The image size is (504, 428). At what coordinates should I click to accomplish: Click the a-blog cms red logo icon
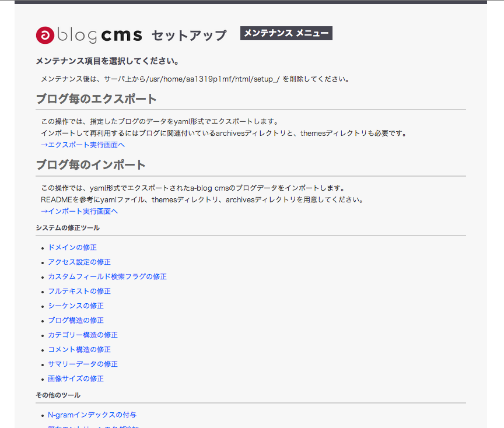click(x=45, y=35)
